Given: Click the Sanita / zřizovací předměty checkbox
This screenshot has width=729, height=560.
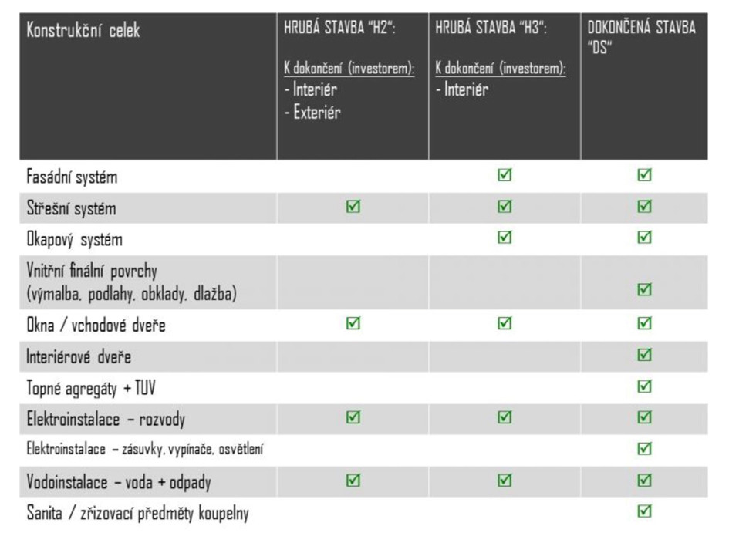Looking at the screenshot, I should 644,511.
